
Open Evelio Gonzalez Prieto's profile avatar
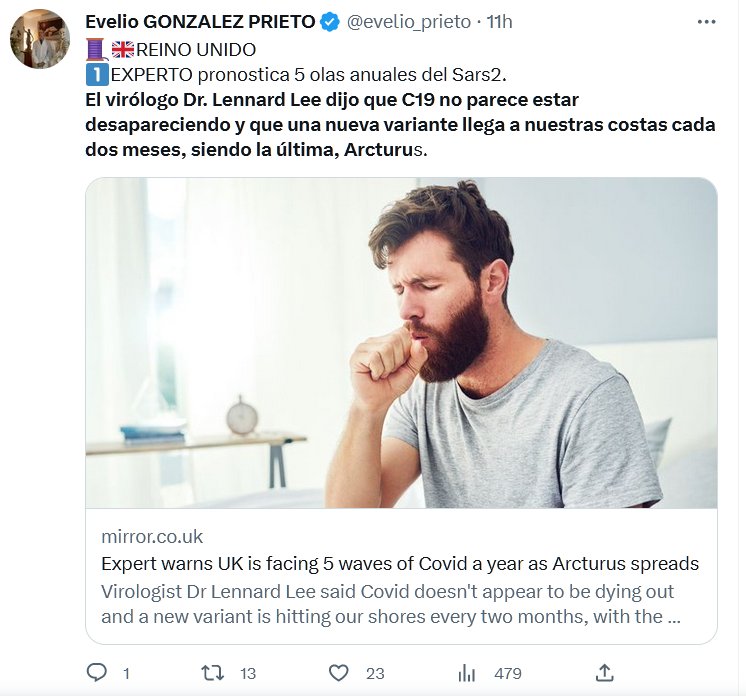(40, 39)
